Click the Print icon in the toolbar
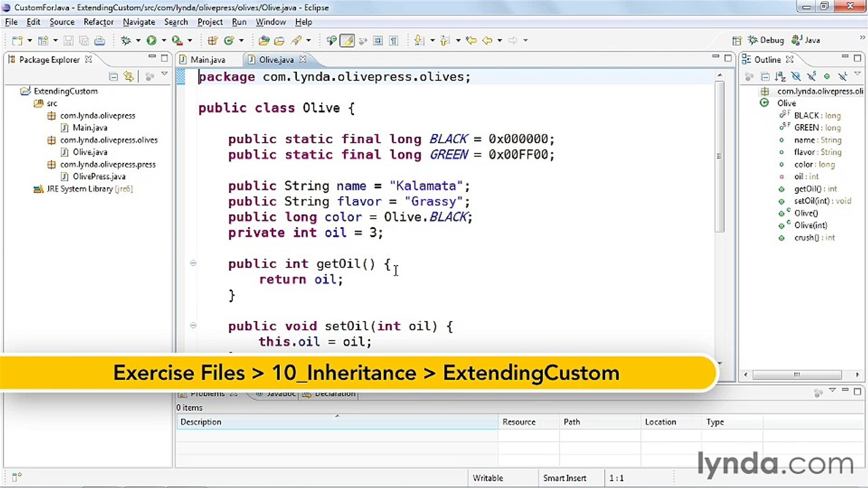 tap(99, 41)
